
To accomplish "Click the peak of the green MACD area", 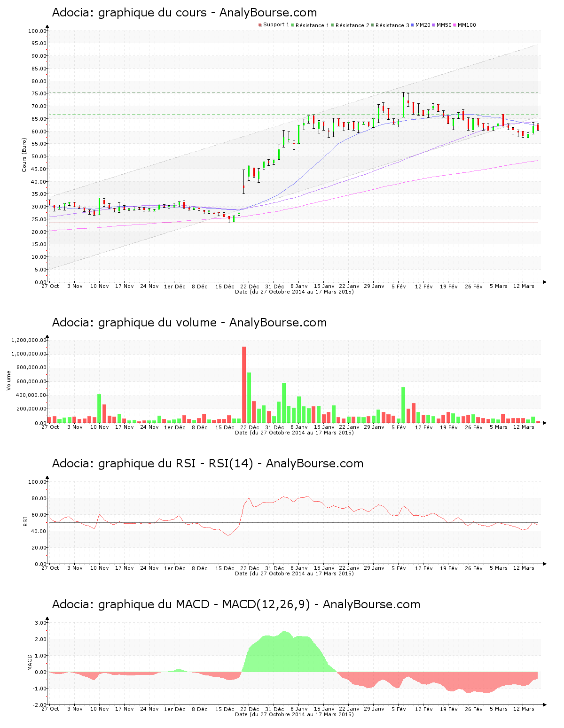I will (x=284, y=633).
